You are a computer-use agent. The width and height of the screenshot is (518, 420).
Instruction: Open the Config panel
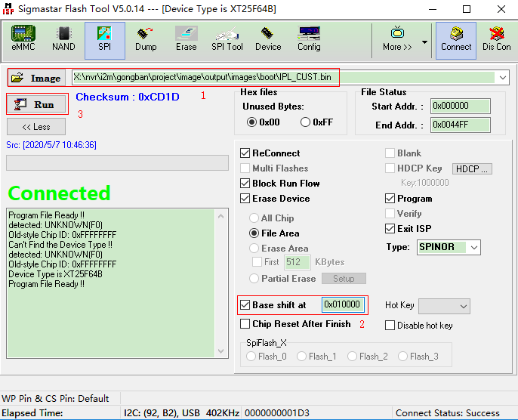(x=309, y=39)
